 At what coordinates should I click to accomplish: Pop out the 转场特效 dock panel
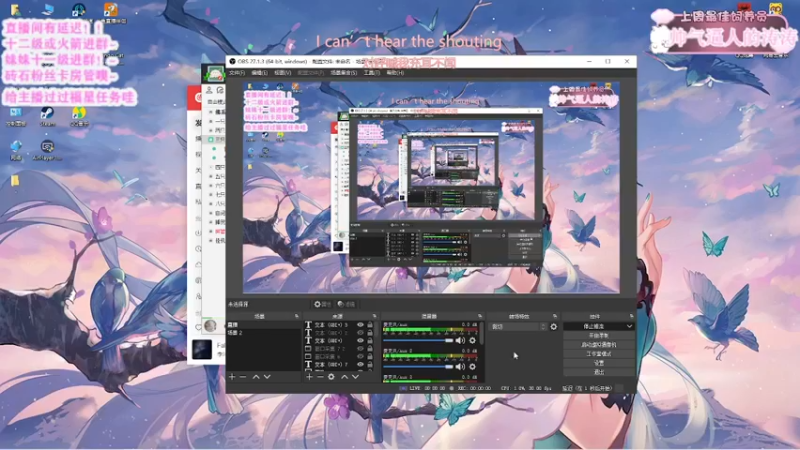tap(555, 316)
